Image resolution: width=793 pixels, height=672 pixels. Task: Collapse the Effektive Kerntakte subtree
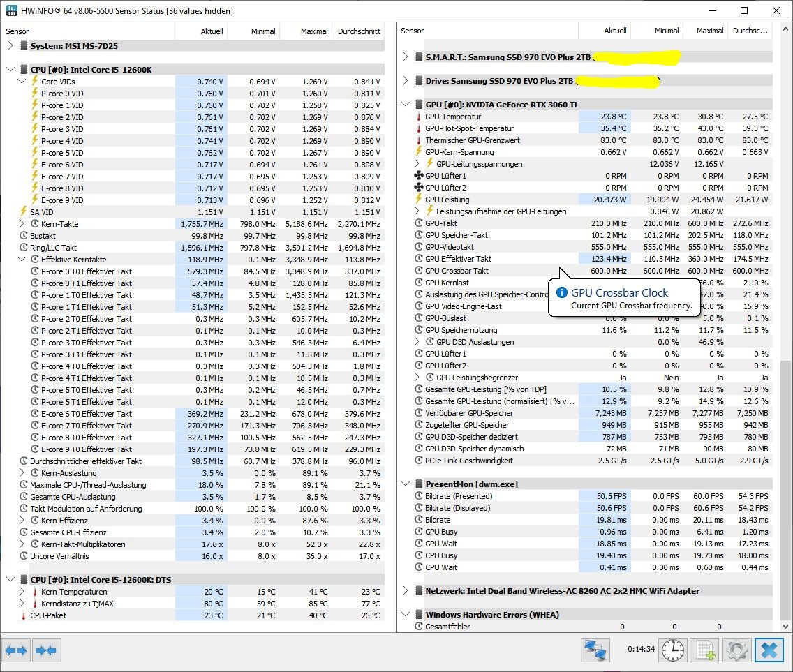[x=22, y=259]
